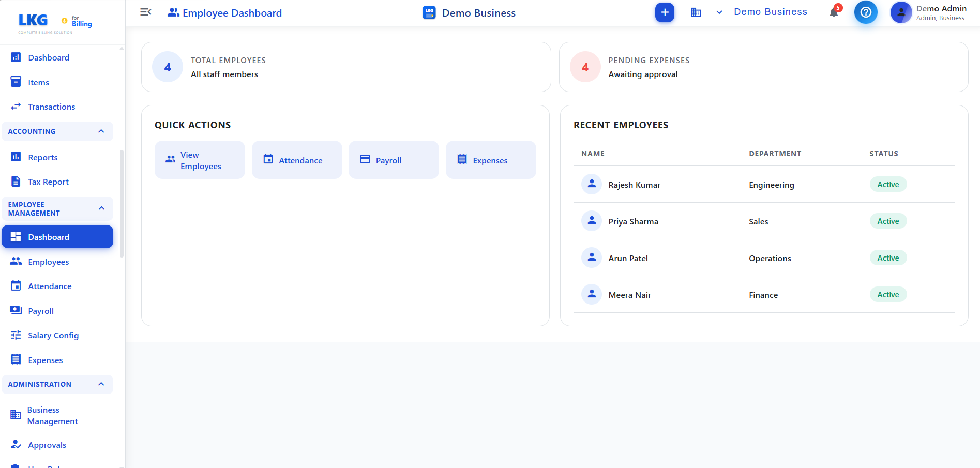The width and height of the screenshot is (980, 468).
Task: Click Meera Nair's avatar icon
Action: [592, 294]
